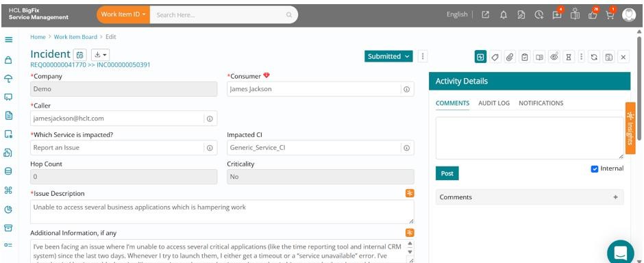Viewport: 644px width, 263px height.
Task: Toggle the hamburger sidebar menu
Action: [x=9, y=40]
